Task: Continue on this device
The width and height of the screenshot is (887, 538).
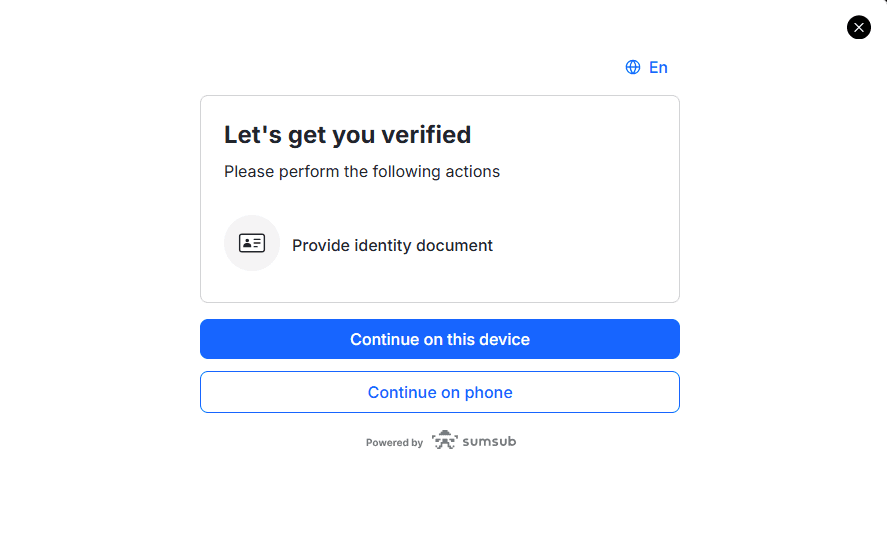Action: click(440, 339)
